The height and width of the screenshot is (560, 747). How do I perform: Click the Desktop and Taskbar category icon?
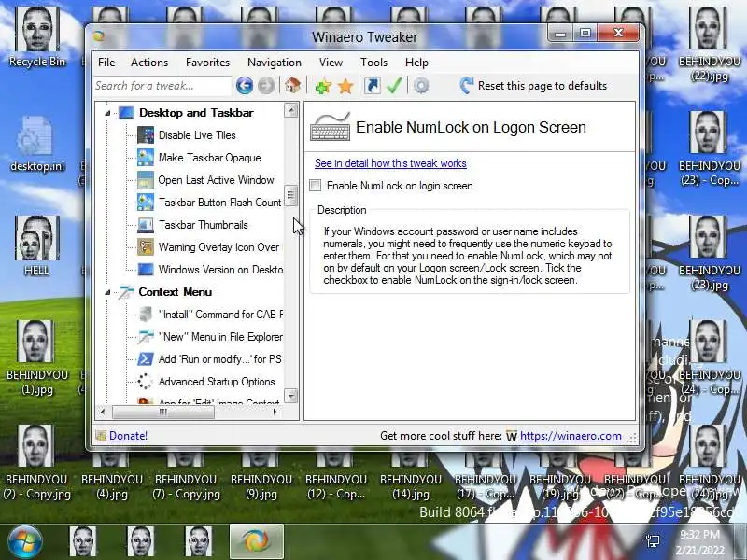[x=126, y=113]
